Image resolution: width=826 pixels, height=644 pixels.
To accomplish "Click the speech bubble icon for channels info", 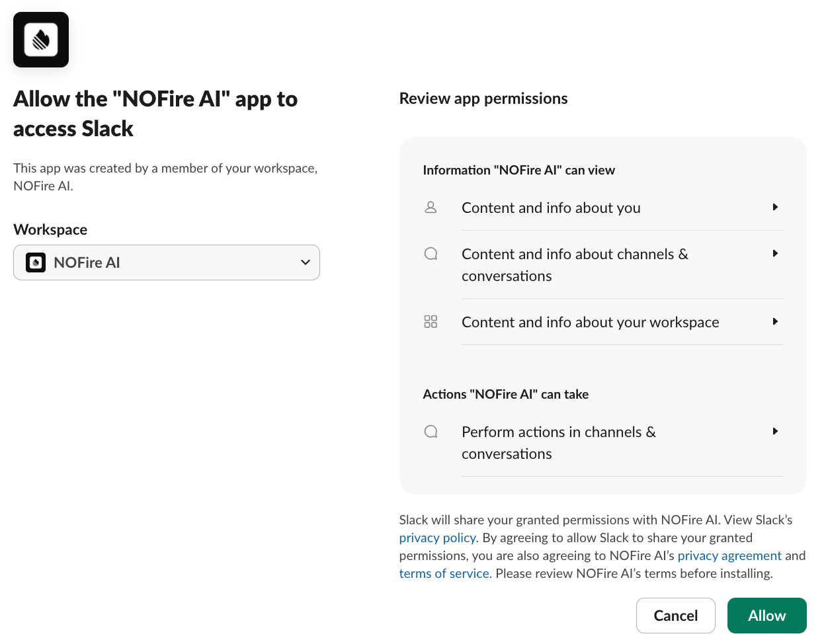I will 431,253.
